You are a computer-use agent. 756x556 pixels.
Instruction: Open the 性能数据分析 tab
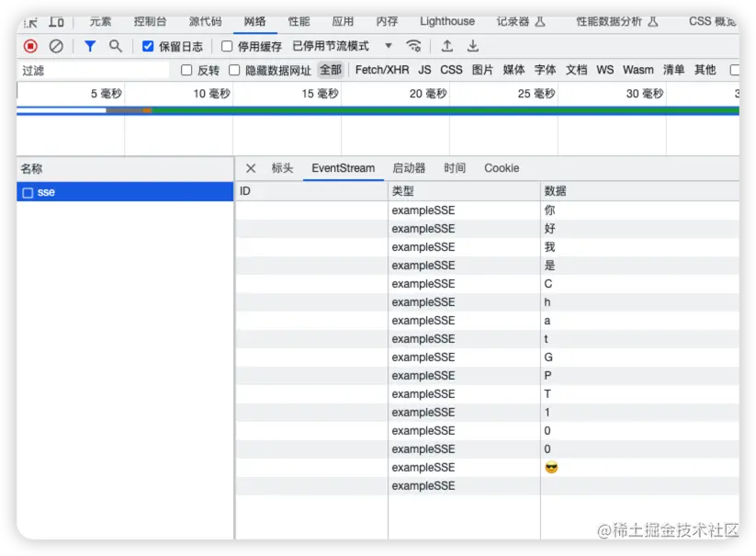click(616, 22)
